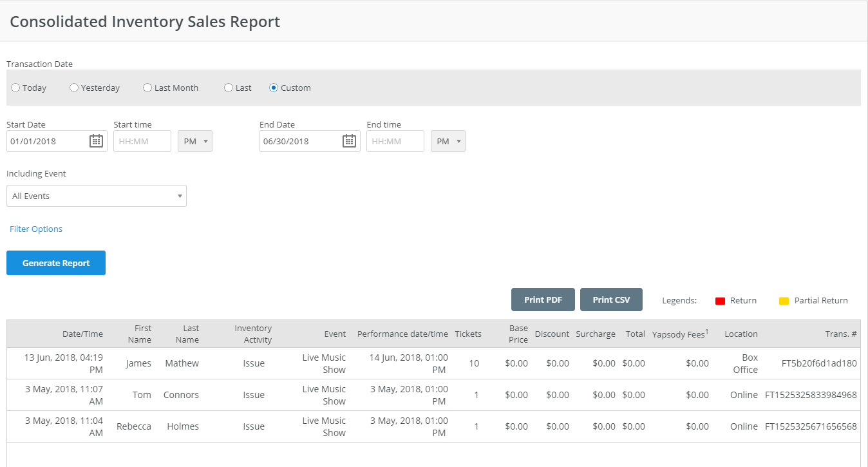The height and width of the screenshot is (467, 868).
Task: Choose the Last Month radio button
Action: click(x=147, y=88)
